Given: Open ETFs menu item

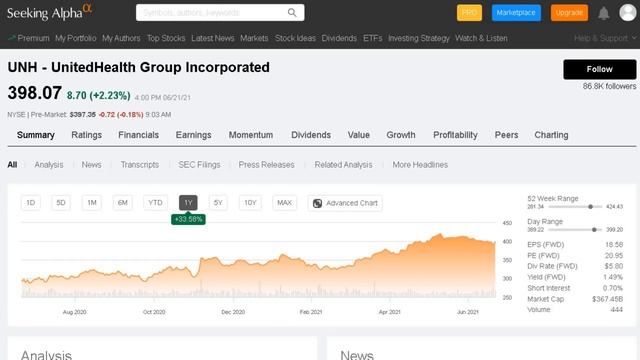Looking at the screenshot, I should [x=373, y=38].
